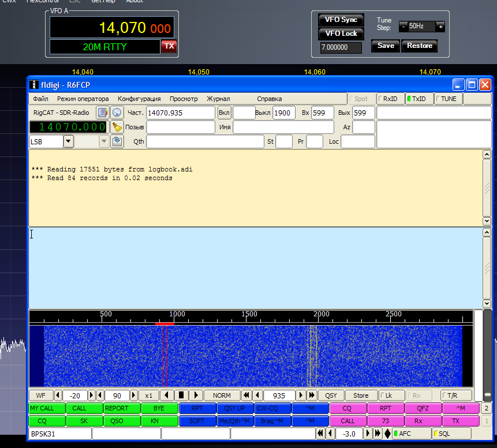Click the save QSO icon beside Qth
The height and width of the screenshot is (448, 497).
pos(117,141)
